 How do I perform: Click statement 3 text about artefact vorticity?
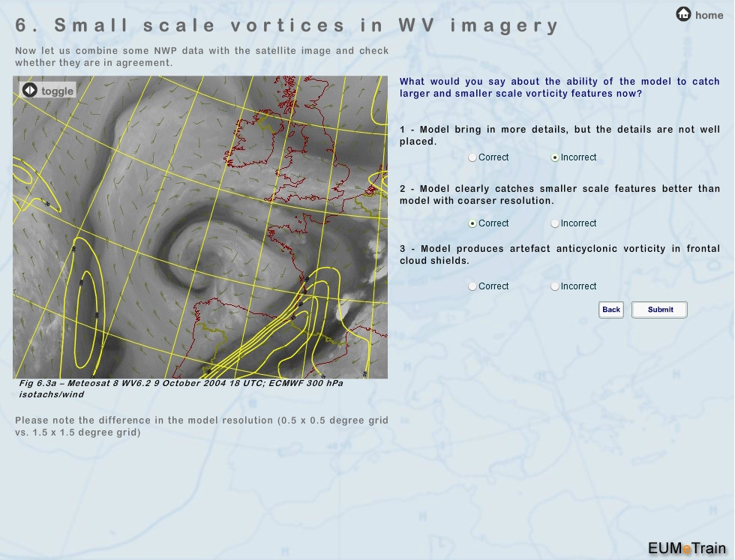[x=559, y=254]
